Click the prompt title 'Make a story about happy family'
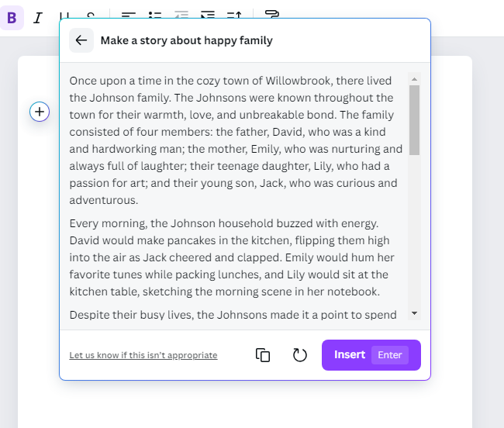This screenshot has height=428, width=504. click(186, 40)
